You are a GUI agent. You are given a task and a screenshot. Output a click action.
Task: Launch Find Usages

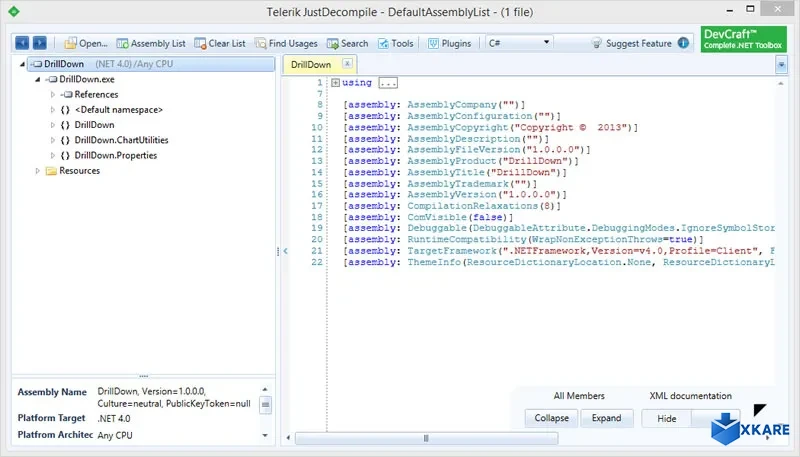click(x=286, y=43)
